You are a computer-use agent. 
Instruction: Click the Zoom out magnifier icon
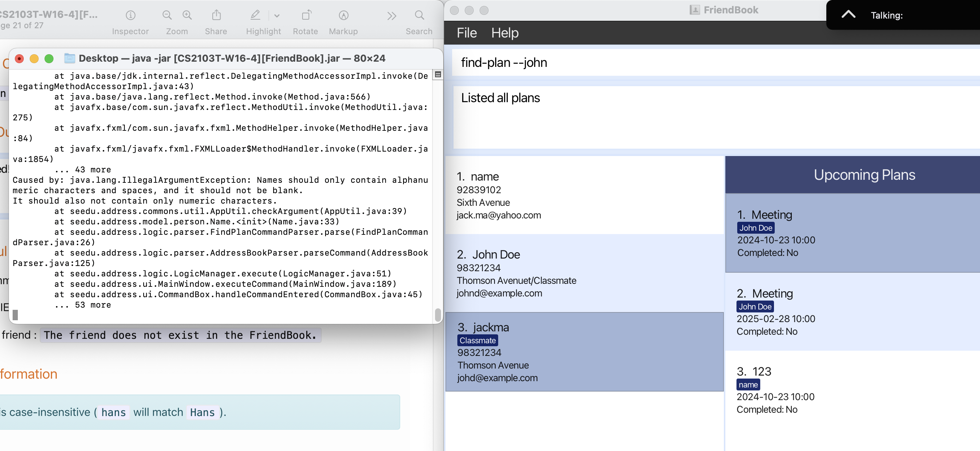[x=167, y=15]
